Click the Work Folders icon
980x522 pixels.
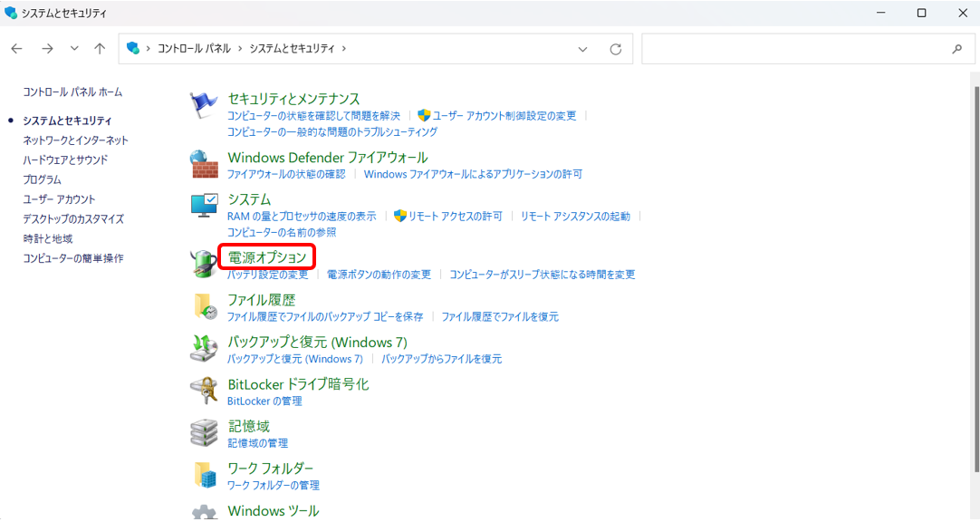(x=205, y=475)
